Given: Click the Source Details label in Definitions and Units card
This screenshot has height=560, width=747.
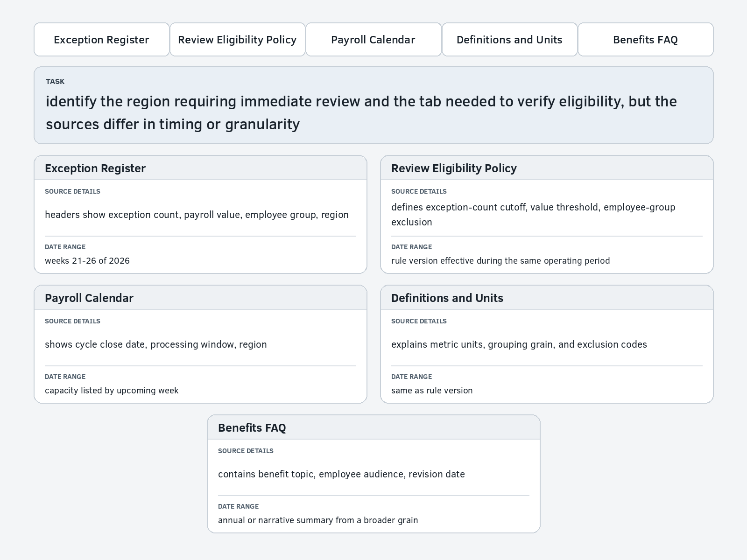Looking at the screenshot, I should pyautogui.click(x=419, y=321).
